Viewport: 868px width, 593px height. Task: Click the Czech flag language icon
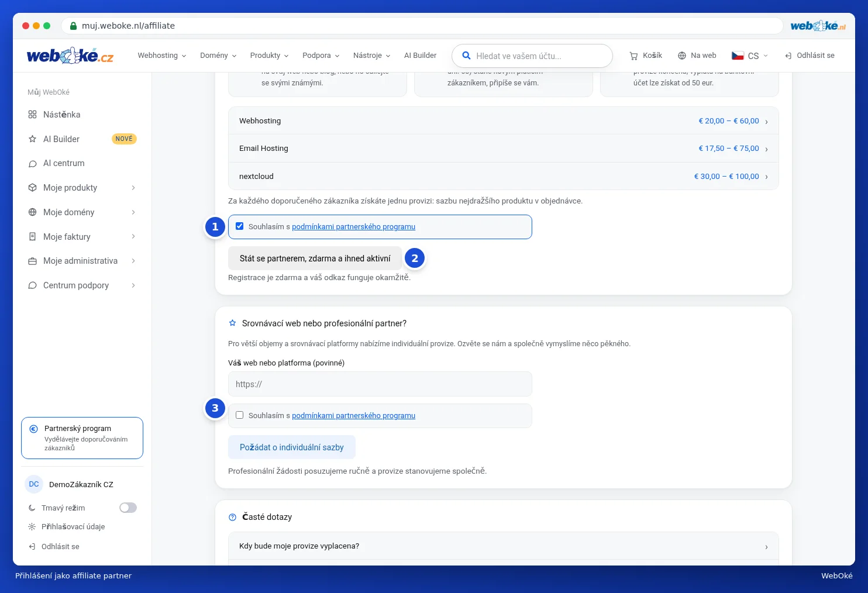click(x=738, y=56)
